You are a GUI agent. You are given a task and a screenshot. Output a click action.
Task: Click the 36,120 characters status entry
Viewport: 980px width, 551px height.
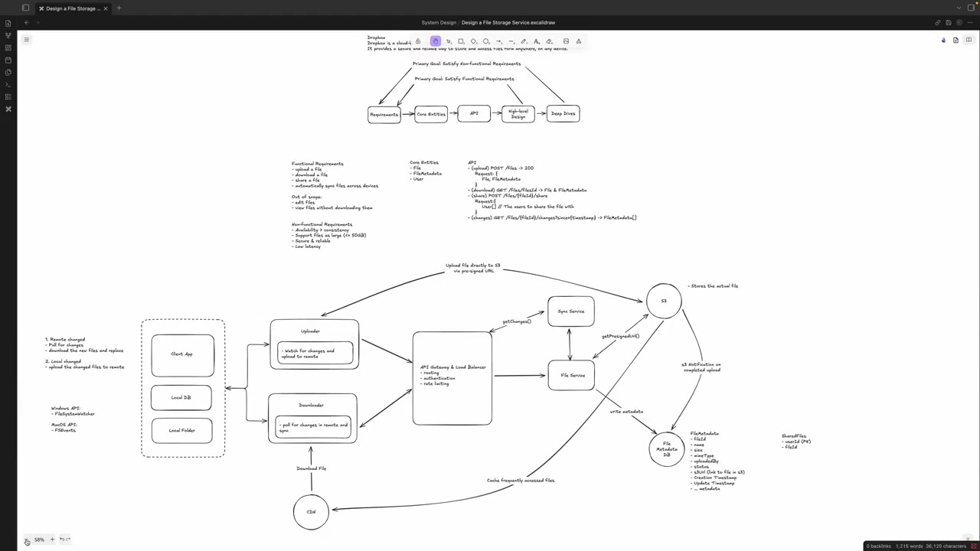click(946, 546)
